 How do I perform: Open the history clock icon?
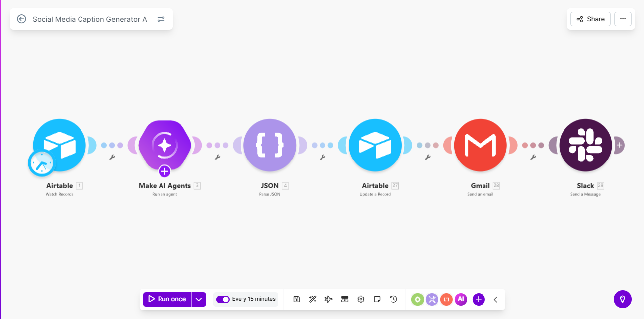[x=393, y=299]
